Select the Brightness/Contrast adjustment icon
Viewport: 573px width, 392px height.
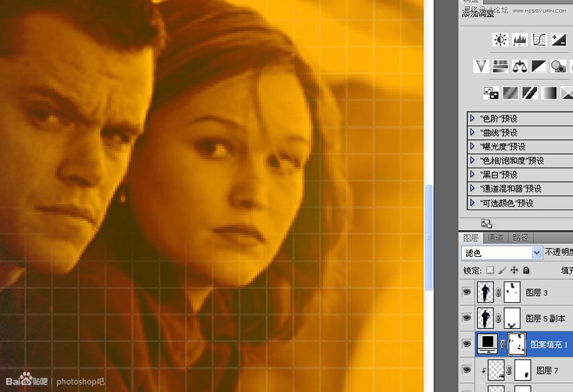point(500,39)
